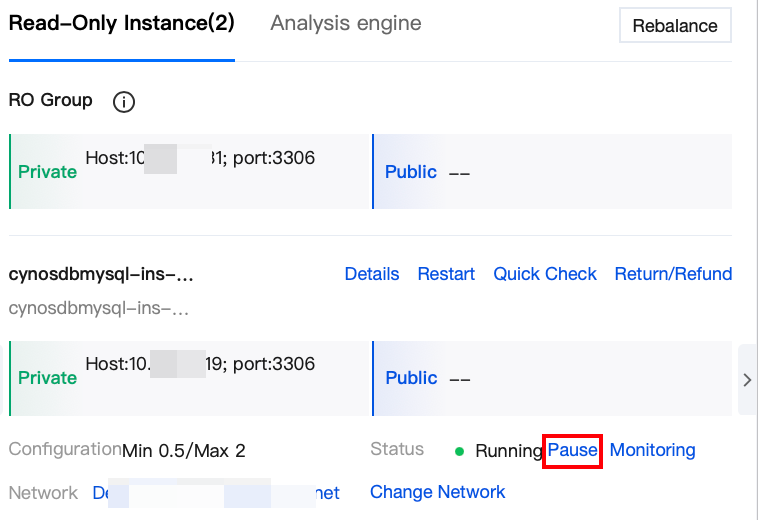The image size is (758, 520).
Task: Expand the right side panel arrow
Action: [x=747, y=379]
